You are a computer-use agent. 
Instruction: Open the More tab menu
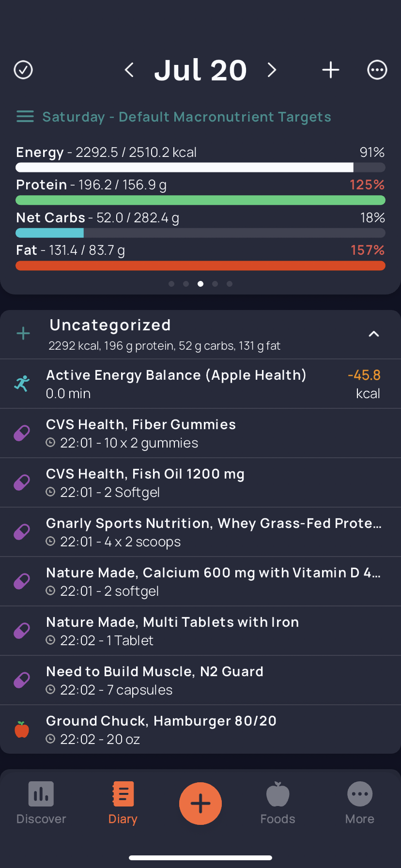360,803
